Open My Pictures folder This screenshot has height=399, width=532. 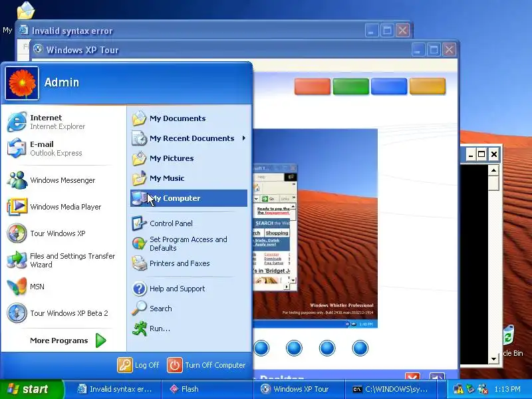[x=189, y=158]
